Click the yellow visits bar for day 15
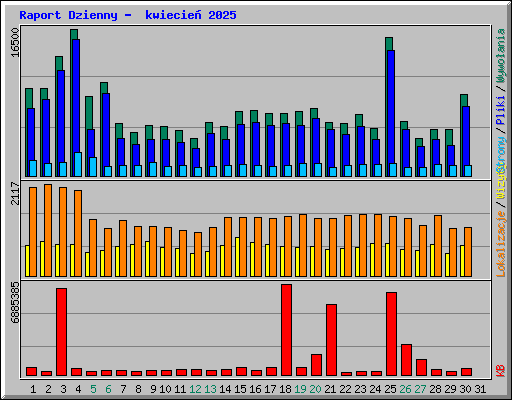The height and width of the screenshot is (400, 512). 238,257
